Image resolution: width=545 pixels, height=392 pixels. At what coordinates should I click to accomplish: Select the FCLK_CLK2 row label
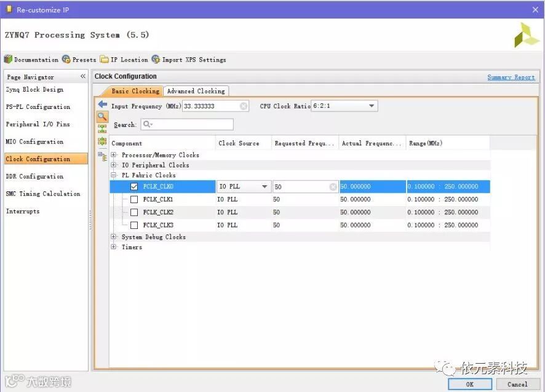tap(158, 212)
